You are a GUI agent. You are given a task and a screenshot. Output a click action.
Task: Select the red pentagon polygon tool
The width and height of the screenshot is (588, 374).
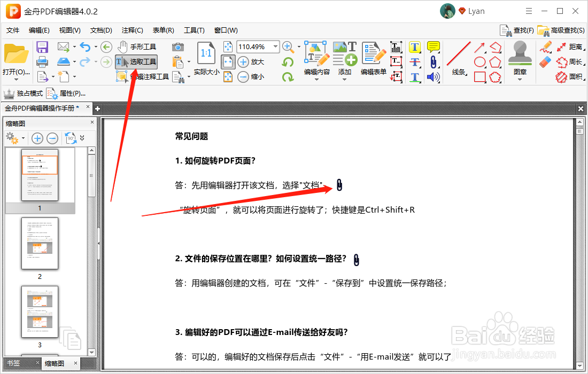[x=496, y=62]
